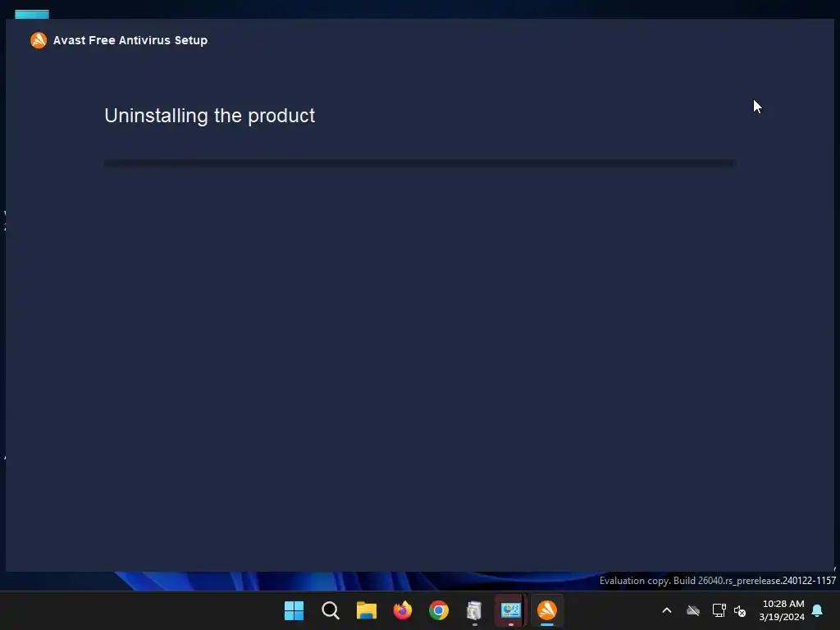Click the 'Uninstalling the product' heading

[209, 116]
